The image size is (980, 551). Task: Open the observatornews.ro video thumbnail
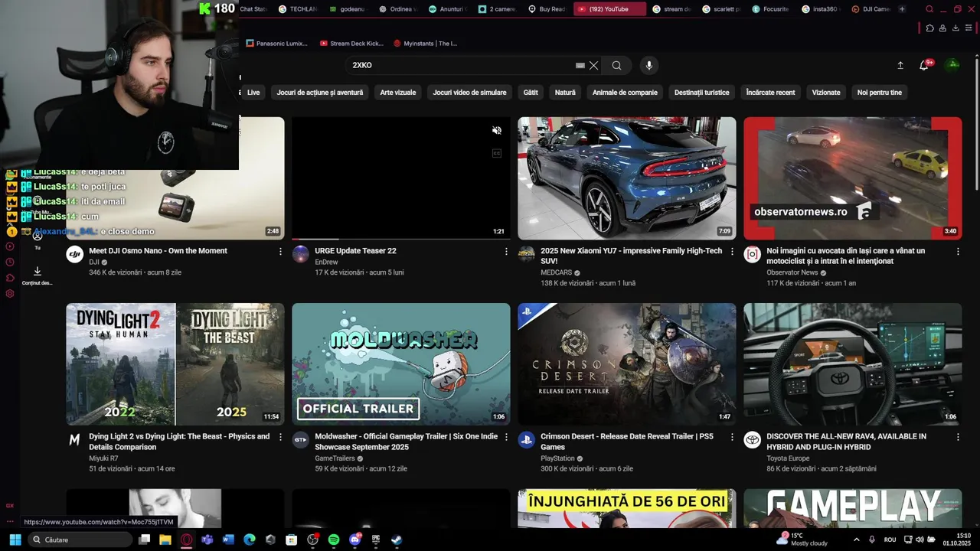tap(853, 178)
